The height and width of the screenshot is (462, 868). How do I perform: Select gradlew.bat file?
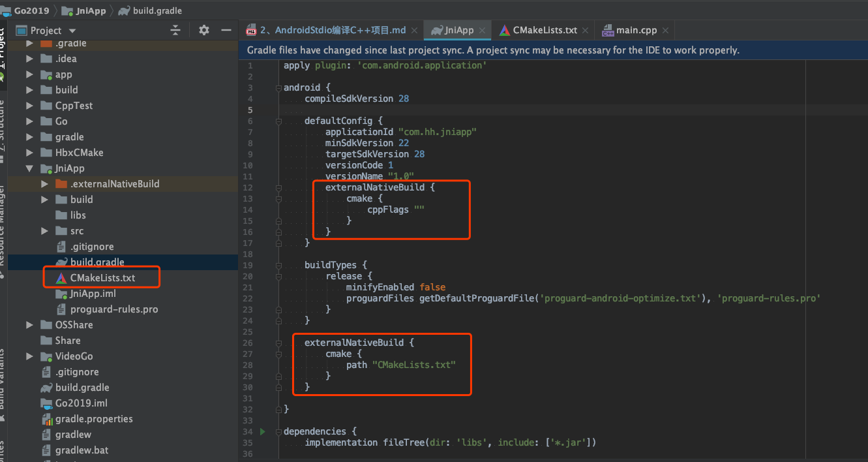point(82,450)
